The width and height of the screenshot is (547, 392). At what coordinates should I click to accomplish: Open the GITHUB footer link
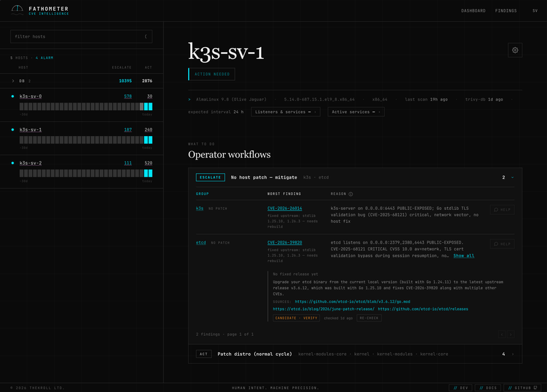tap(522, 388)
